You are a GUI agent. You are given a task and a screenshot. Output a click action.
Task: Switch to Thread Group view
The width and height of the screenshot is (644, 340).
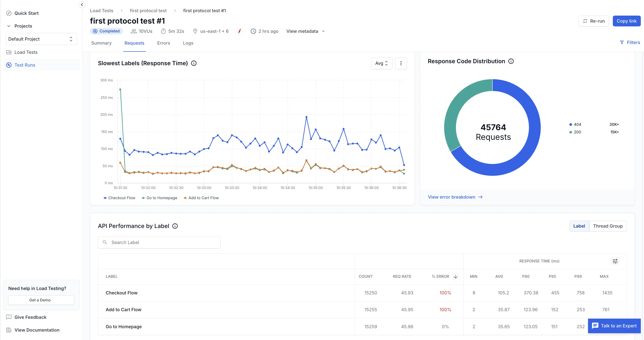608,226
